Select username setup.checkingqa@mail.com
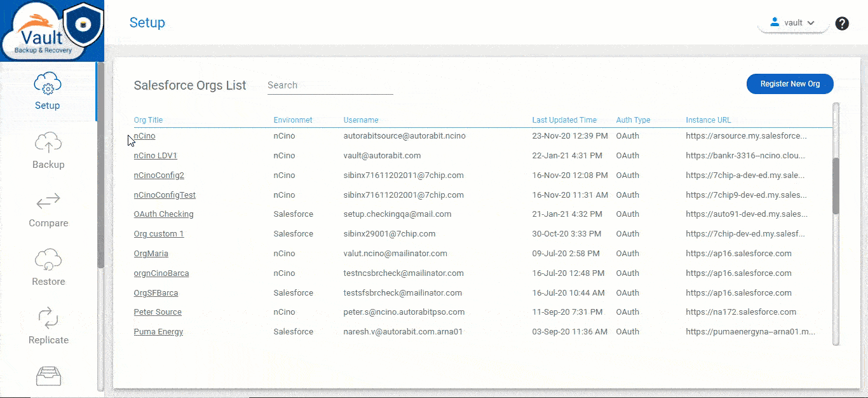 (397, 214)
